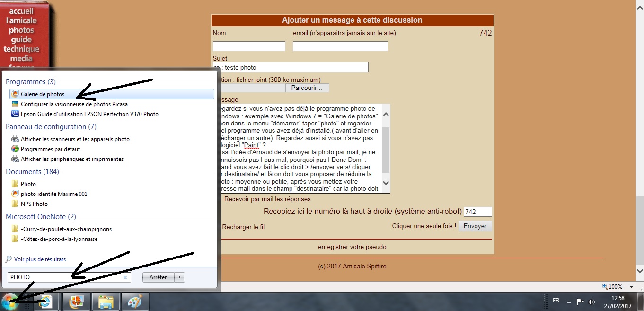This screenshot has height=311, width=644.
Task: Open the 100% zoom level dropdown arrow
Action: click(631, 287)
